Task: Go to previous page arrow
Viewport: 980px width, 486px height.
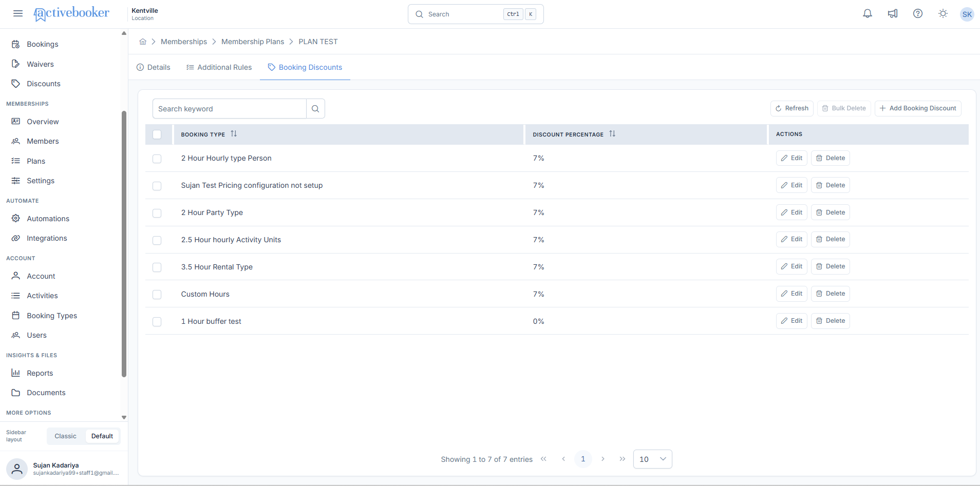Action: [x=563, y=459]
